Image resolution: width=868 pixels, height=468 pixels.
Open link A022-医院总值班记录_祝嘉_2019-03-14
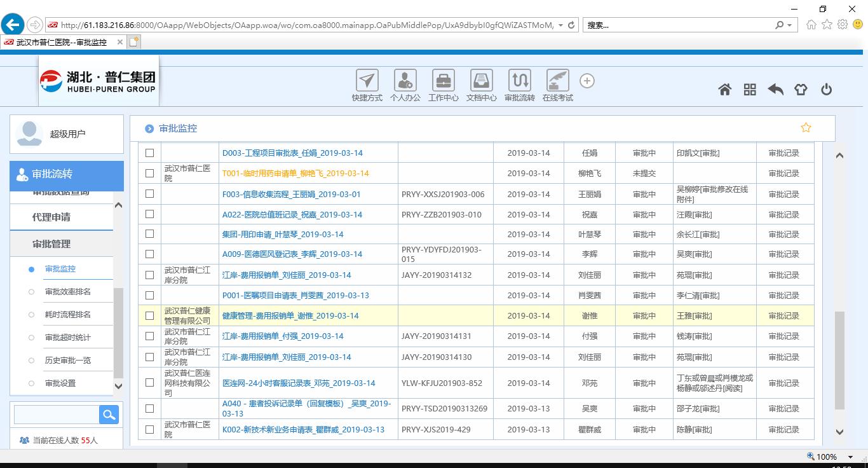point(292,214)
